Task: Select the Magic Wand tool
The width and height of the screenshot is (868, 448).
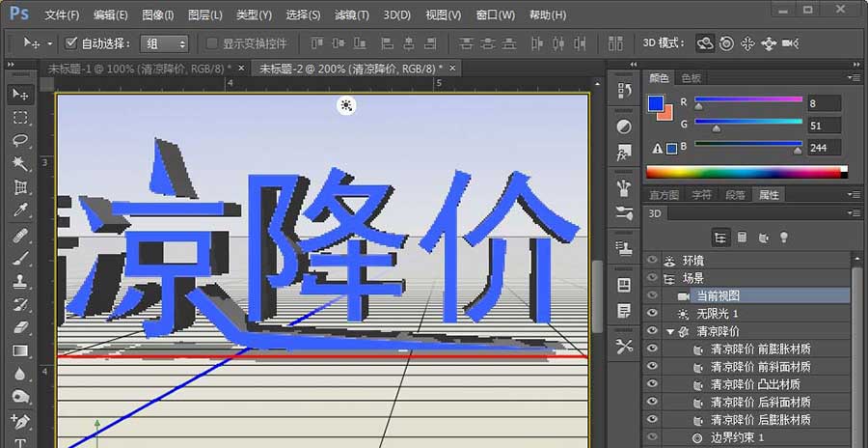Action: [x=20, y=164]
